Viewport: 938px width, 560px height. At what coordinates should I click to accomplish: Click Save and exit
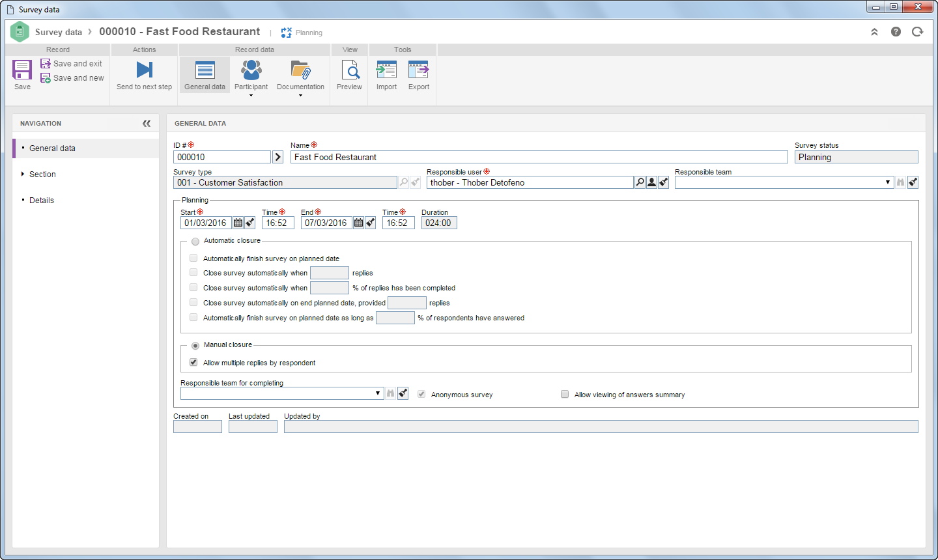[72, 64]
